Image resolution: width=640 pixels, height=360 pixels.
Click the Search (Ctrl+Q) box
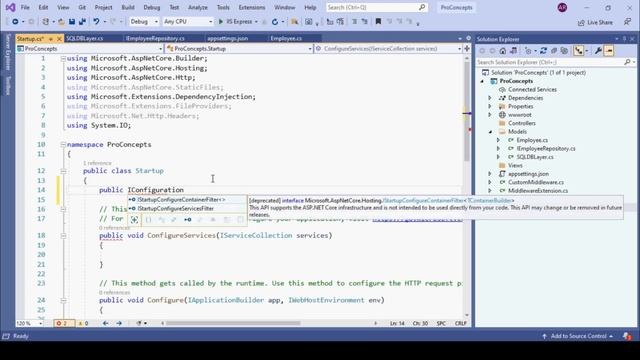(x=377, y=7)
